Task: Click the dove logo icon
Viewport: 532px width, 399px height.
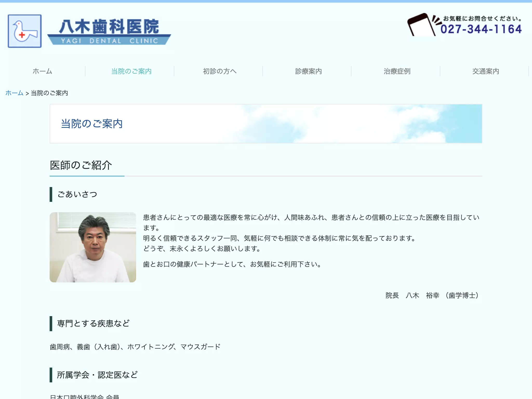Action: coord(25,31)
